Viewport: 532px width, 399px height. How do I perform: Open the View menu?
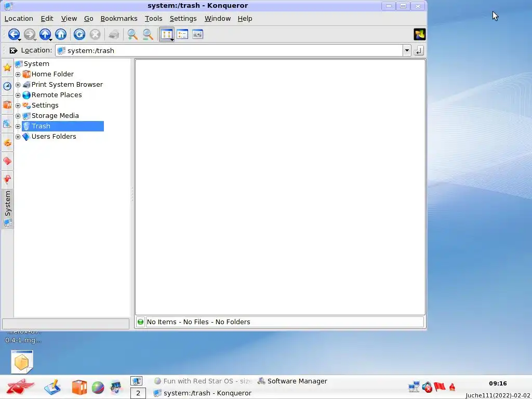point(69,18)
